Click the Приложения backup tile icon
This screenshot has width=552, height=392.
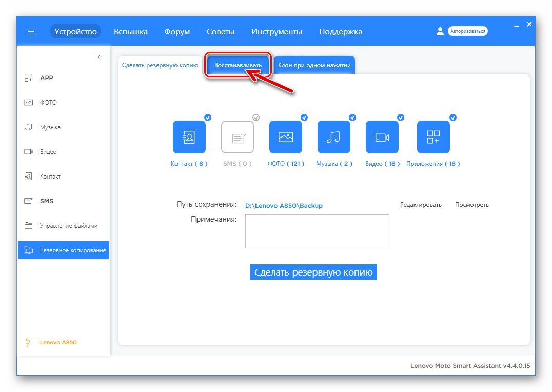(433, 137)
